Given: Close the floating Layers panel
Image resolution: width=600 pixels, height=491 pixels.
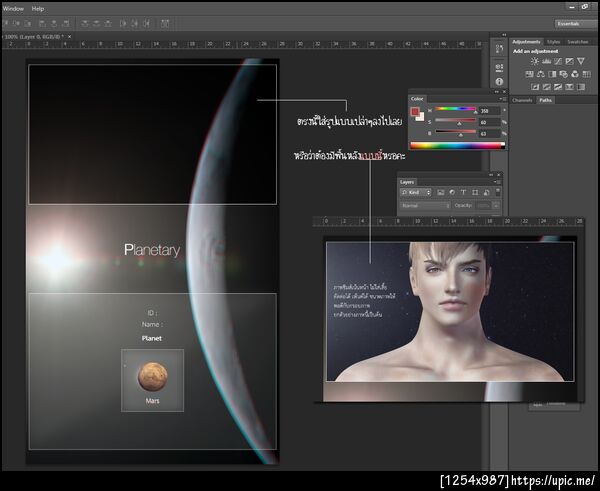Looking at the screenshot, I should 498,175.
